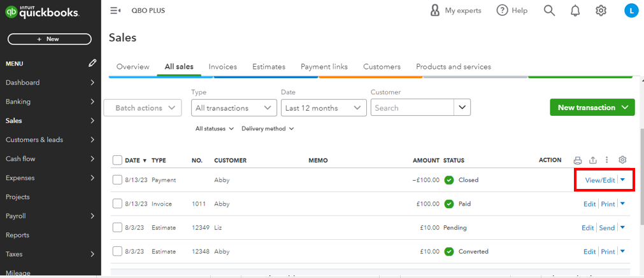Click the pencil icon to edit menu

point(93,63)
